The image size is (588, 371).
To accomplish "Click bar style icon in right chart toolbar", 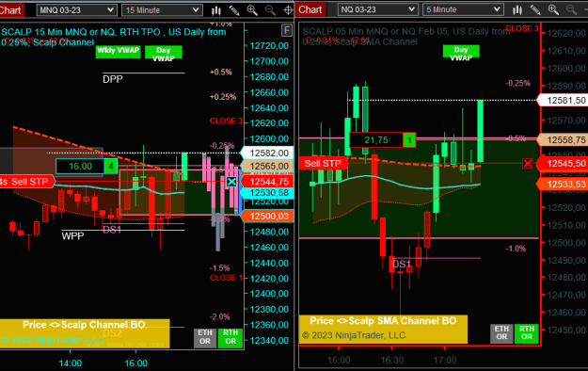I will 517,9.
